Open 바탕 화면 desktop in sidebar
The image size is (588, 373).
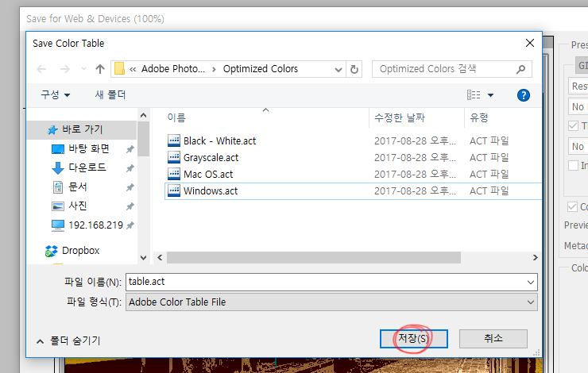[89, 149]
